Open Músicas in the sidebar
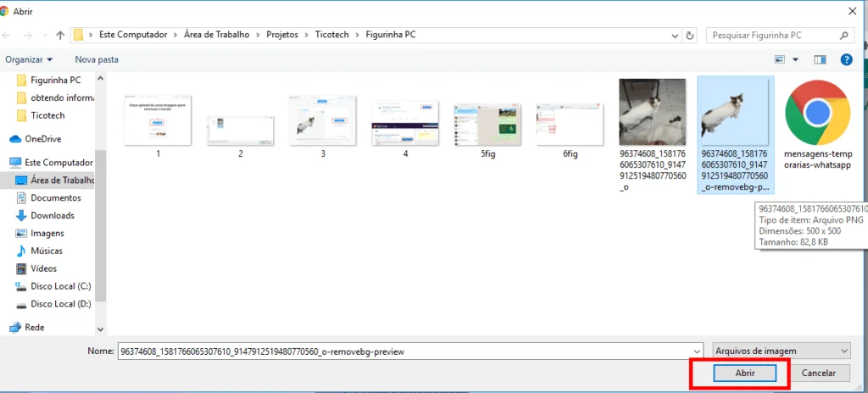 (39, 252)
